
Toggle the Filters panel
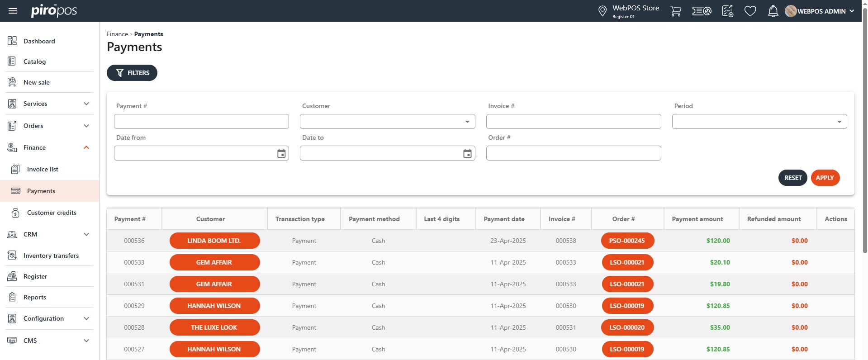pos(132,73)
